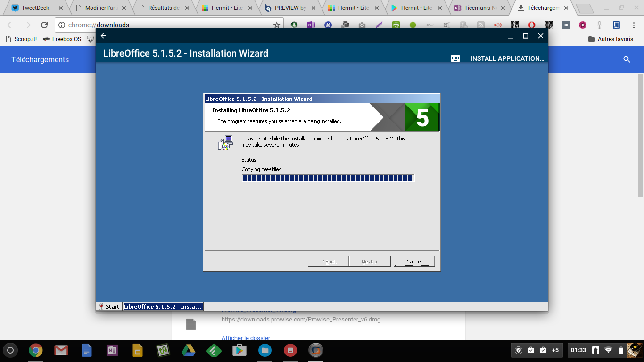The width and height of the screenshot is (644, 362).
Task: Open CrossOver from the shelf
Action: tap(316, 350)
